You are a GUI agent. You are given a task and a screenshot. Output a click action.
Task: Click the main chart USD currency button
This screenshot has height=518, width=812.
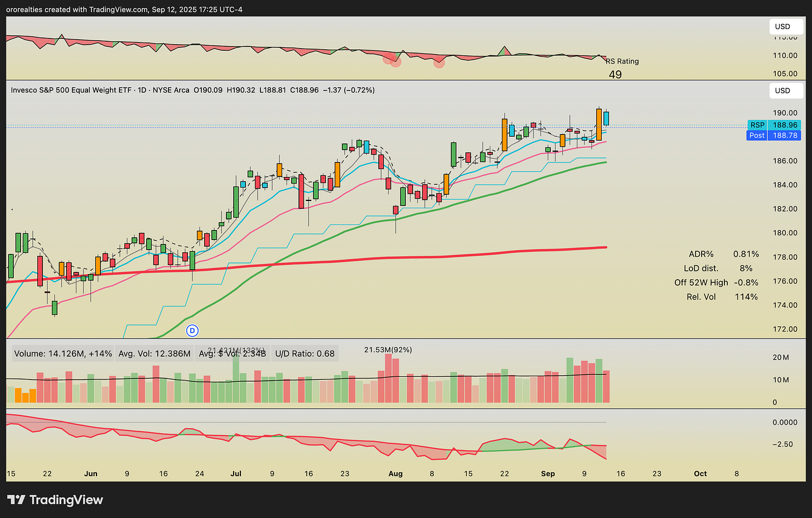786,90
